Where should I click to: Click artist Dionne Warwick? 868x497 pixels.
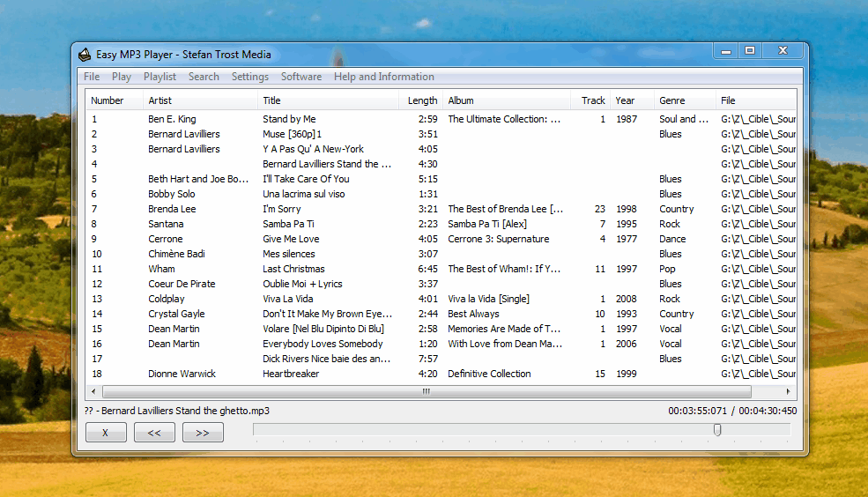coord(182,373)
